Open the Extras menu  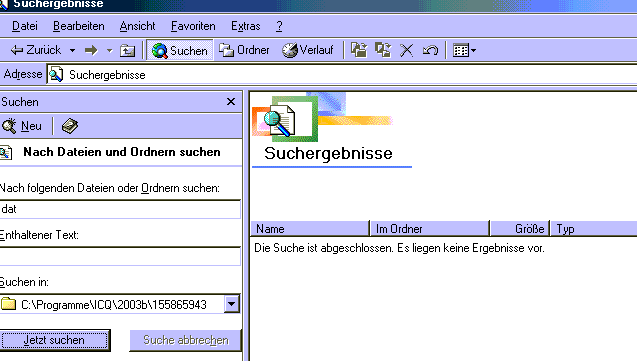pyautogui.click(x=245, y=26)
